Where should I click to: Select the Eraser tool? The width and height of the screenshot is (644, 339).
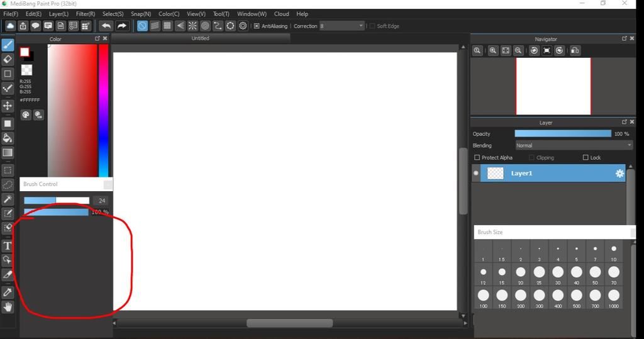click(8, 59)
